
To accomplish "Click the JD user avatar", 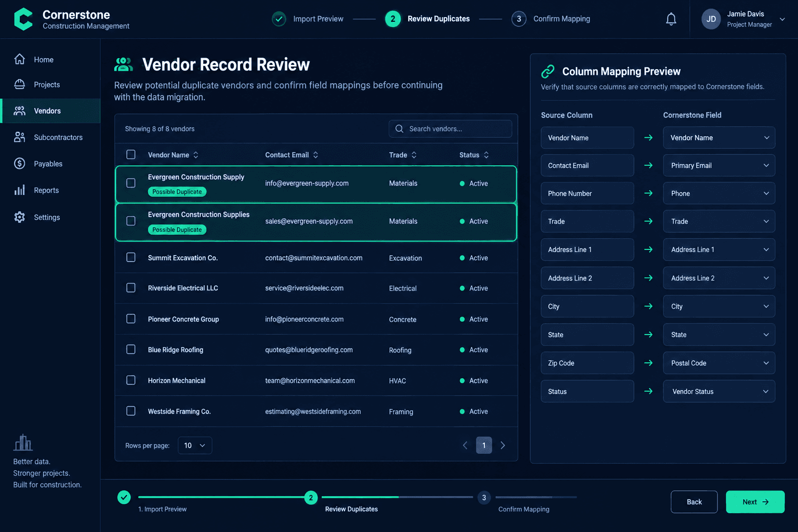I will [711, 19].
